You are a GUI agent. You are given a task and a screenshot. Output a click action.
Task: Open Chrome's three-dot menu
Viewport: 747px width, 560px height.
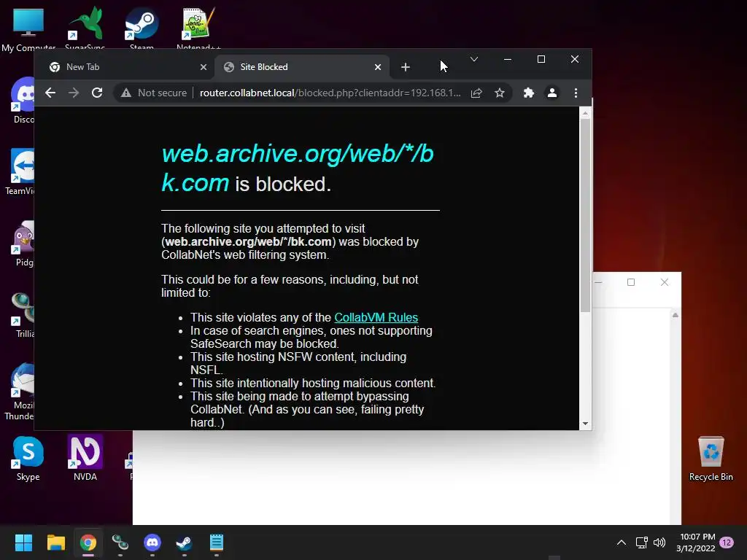coord(576,93)
